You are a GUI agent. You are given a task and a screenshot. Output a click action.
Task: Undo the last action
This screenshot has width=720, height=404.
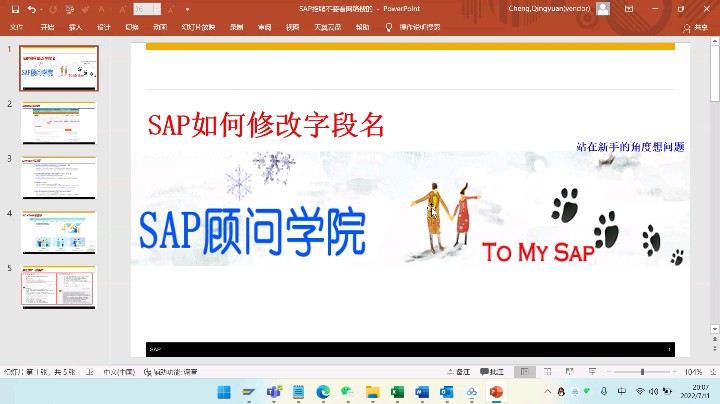click(x=31, y=9)
